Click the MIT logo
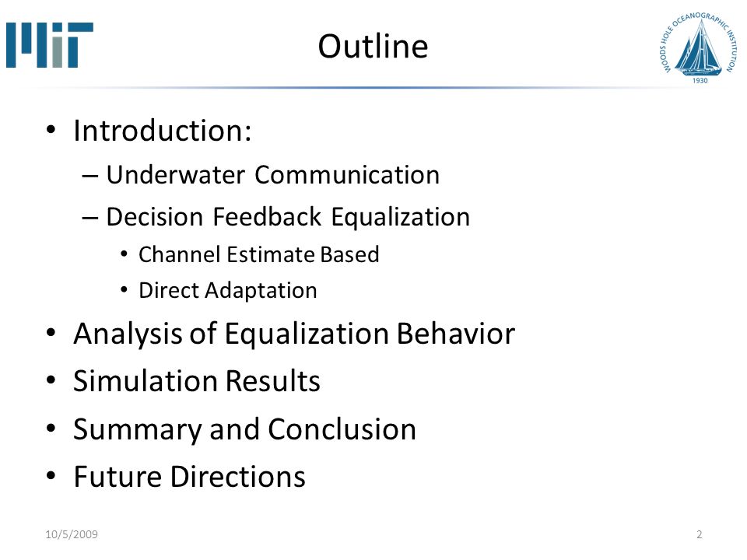The width and height of the screenshot is (747, 560). (50, 45)
